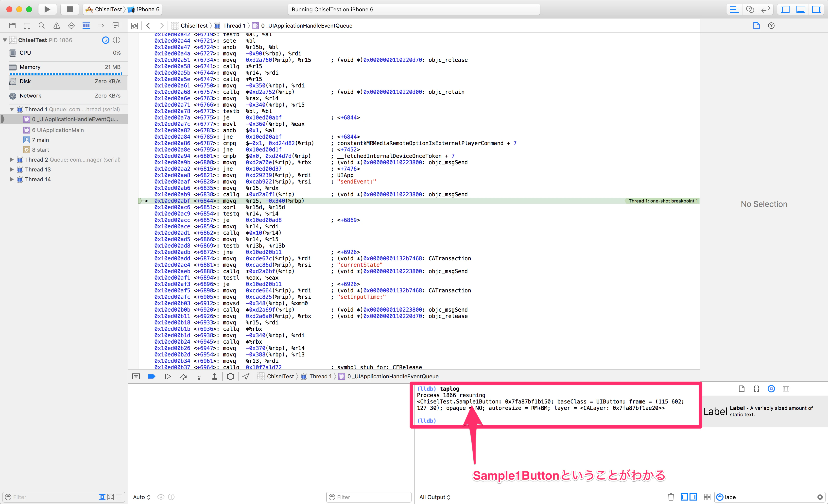Expand Thread 13 disclosure triangle
The image size is (828, 504).
tap(12, 170)
